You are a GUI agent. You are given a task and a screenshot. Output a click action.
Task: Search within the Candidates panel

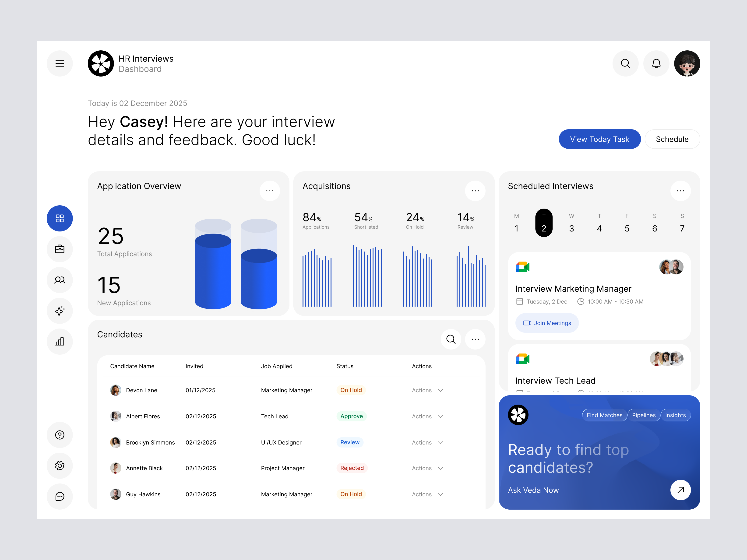pyautogui.click(x=451, y=339)
